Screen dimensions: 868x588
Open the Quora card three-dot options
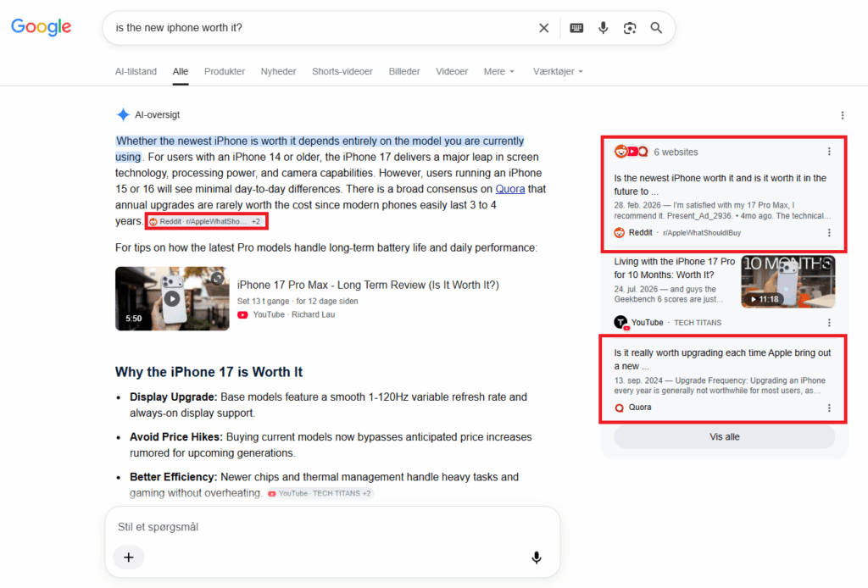[x=829, y=408]
